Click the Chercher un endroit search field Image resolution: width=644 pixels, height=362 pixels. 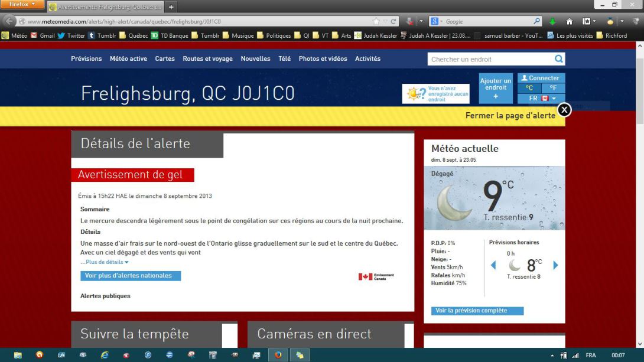tap(489, 59)
